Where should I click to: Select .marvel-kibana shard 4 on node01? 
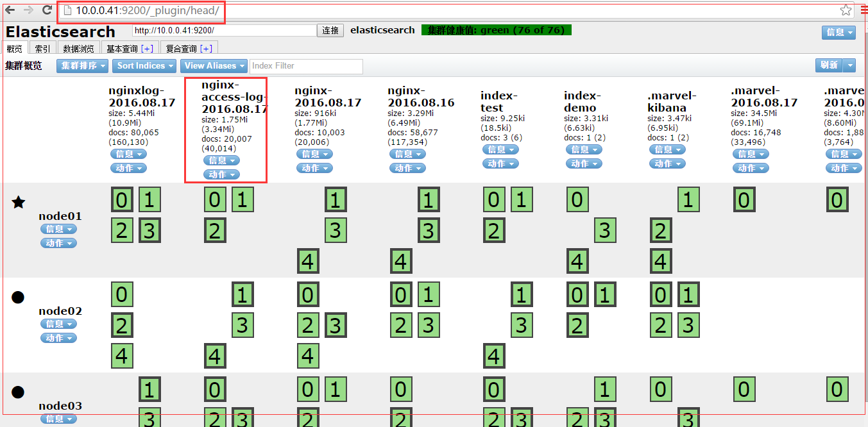click(661, 261)
